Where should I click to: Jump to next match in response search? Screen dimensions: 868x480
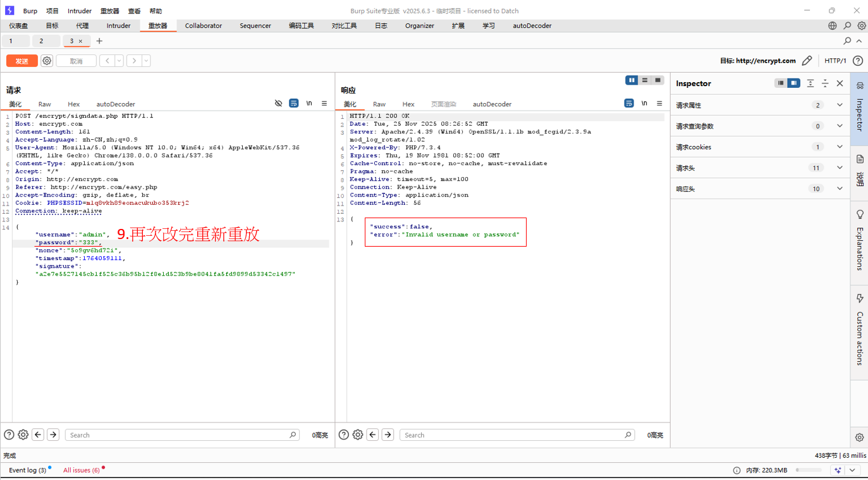pos(388,434)
